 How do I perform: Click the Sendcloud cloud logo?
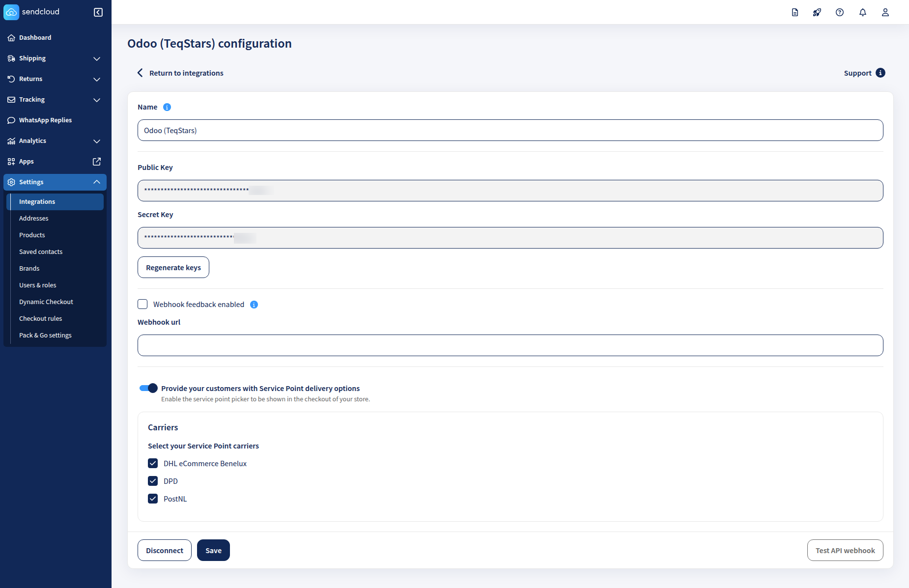click(11, 12)
